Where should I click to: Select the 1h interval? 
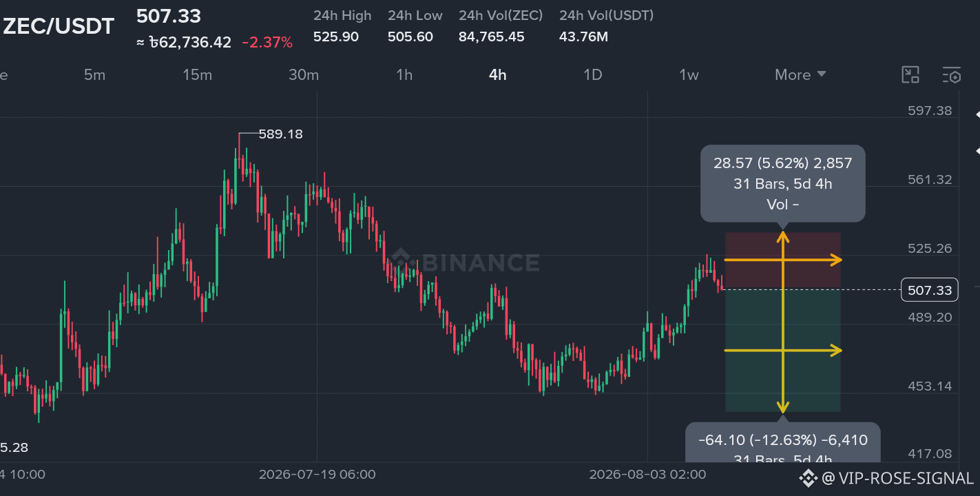tap(404, 75)
